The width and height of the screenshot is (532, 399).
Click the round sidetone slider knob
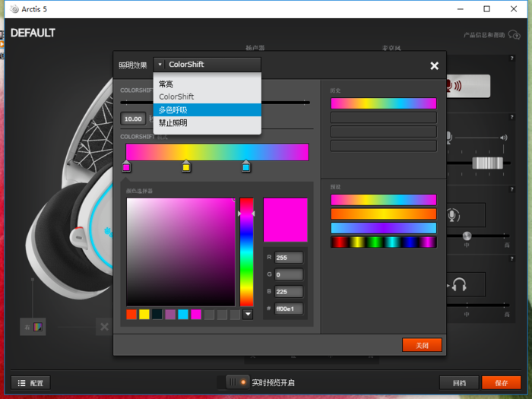click(x=467, y=236)
